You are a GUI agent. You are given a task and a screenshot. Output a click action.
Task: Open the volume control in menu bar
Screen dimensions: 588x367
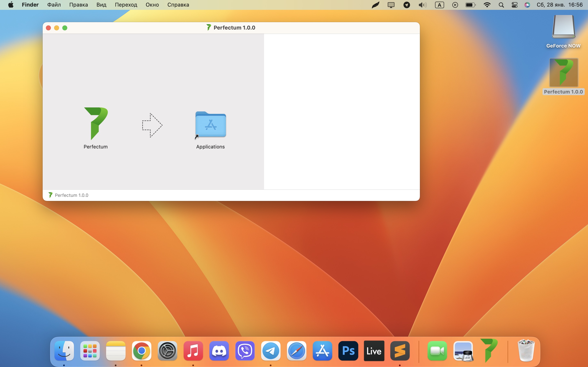[422, 5]
